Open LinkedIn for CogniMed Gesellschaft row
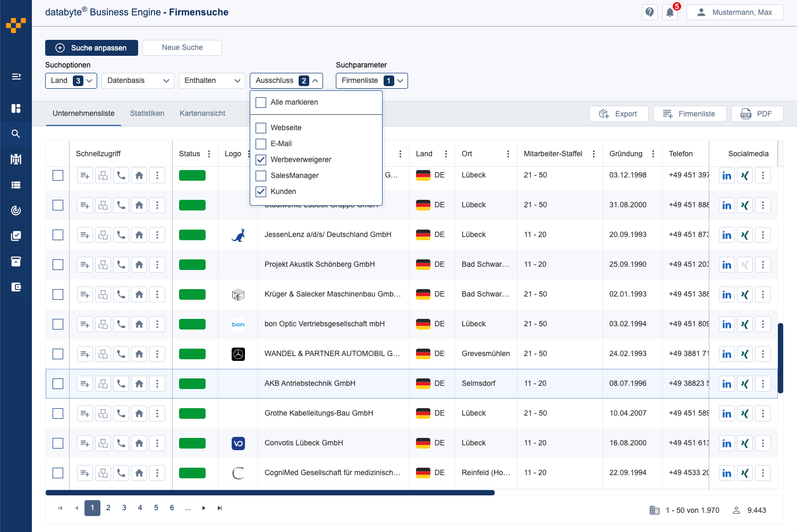797x532 pixels. click(727, 473)
